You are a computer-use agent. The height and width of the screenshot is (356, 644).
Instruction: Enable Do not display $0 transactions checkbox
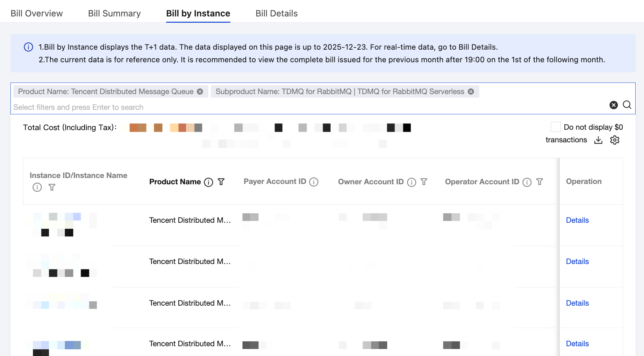coord(556,127)
